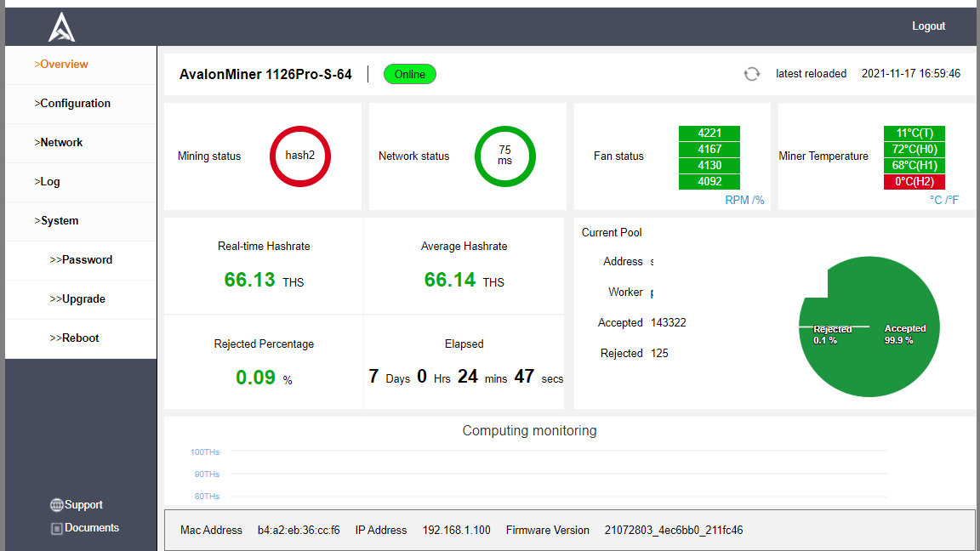
Task: Click the Logout link
Action: click(x=928, y=26)
